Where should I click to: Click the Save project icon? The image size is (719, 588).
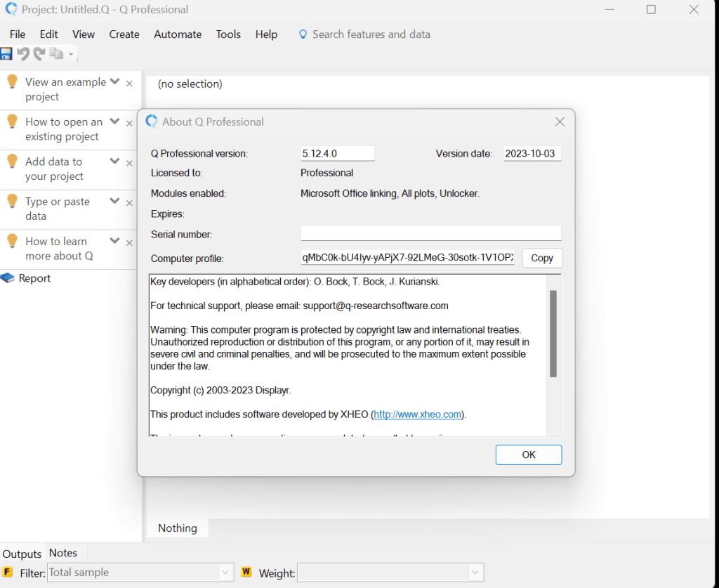click(7, 53)
